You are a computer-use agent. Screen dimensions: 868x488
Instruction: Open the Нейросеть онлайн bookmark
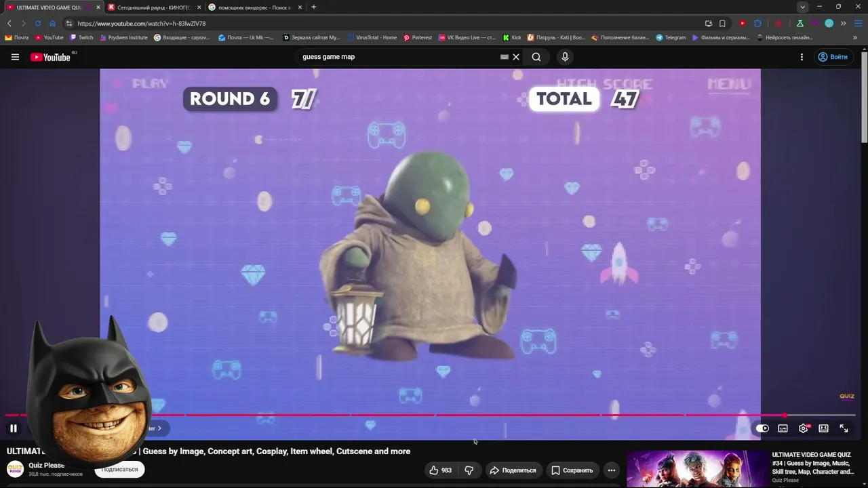tap(785, 38)
